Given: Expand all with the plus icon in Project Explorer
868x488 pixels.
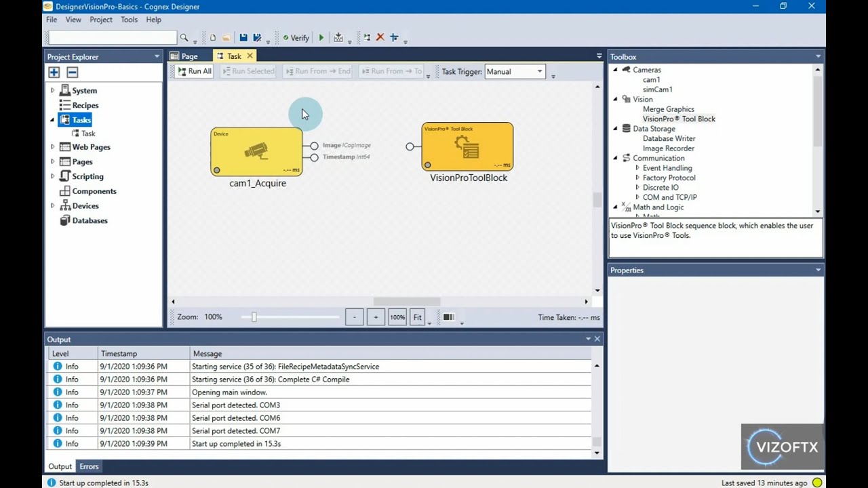Looking at the screenshot, I should pos(54,73).
